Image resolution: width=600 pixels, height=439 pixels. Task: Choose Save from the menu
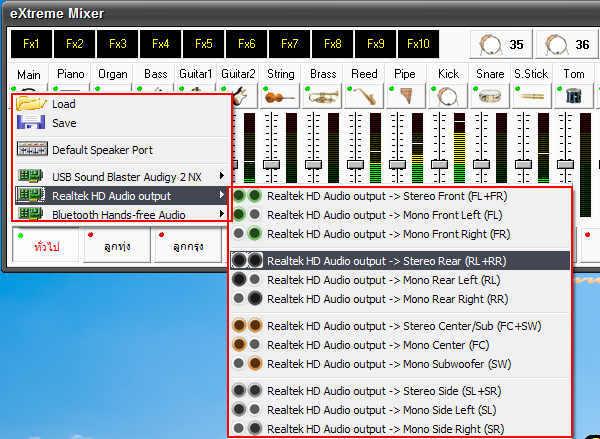click(122, 123)
